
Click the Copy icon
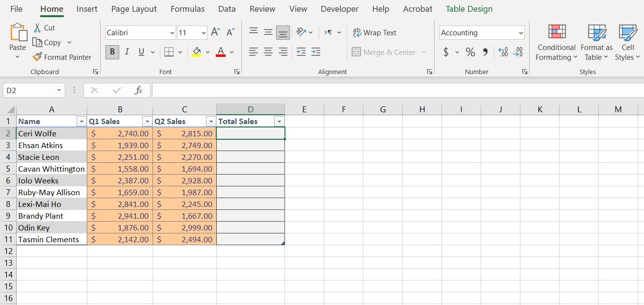pyautogui.click(x=37, y=43)
